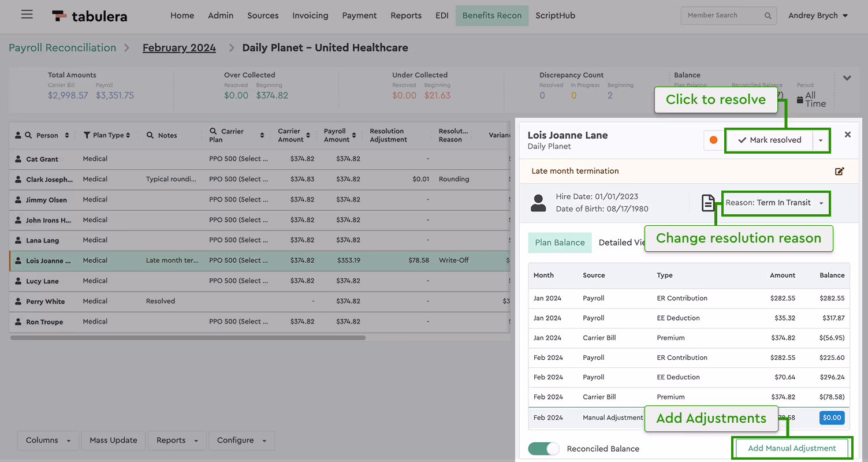Close the Lois Joanne Lane detail panel
868x462 pixels.
point(847,135)
